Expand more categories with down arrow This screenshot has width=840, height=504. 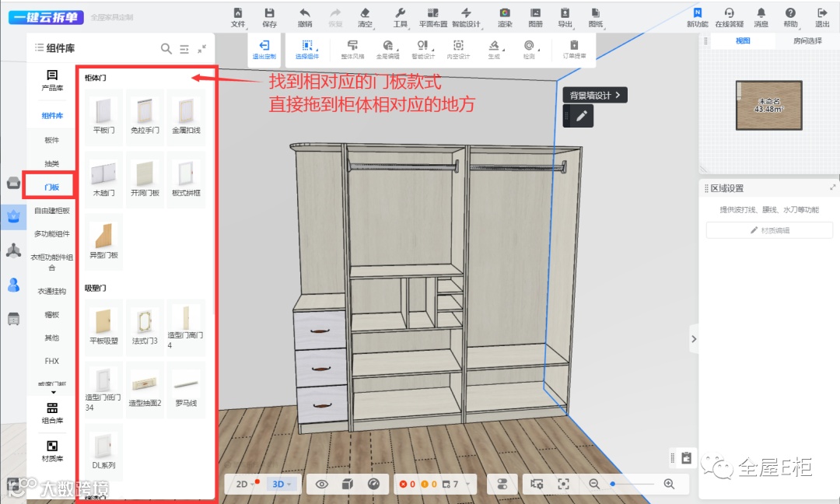(53, 393)
